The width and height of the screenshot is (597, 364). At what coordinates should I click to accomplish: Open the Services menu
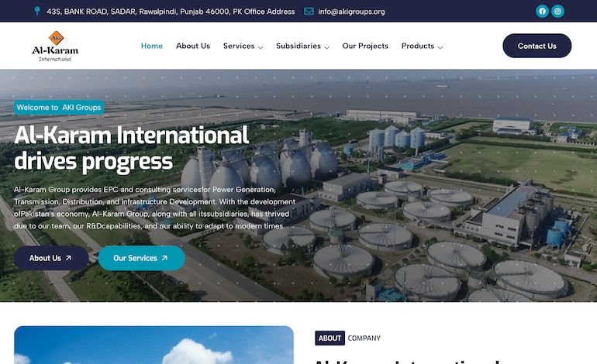239,46
